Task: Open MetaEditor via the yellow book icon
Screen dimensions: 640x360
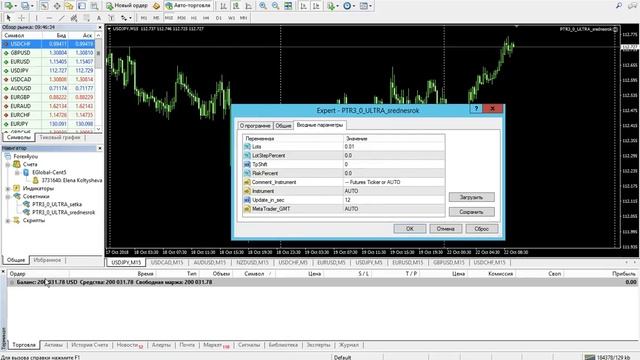Action: 156,6
